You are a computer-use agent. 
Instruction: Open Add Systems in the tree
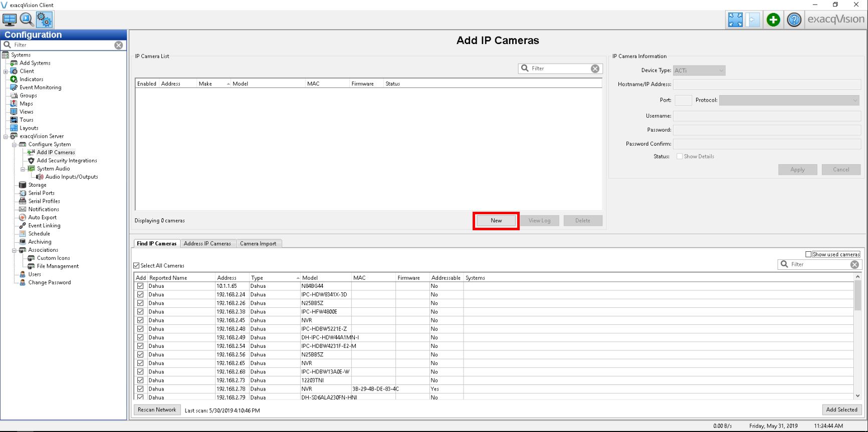pyautogui.click(x=35, y=63)
